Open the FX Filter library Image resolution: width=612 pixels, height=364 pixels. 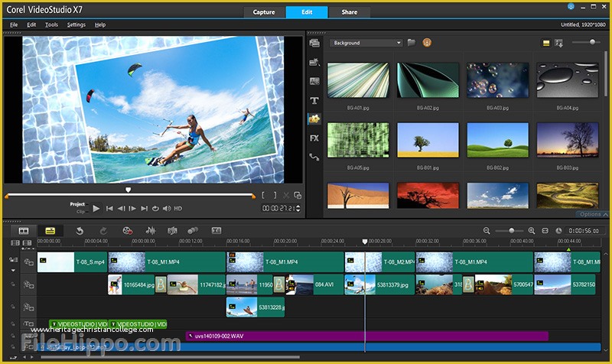tap(314, 138)
